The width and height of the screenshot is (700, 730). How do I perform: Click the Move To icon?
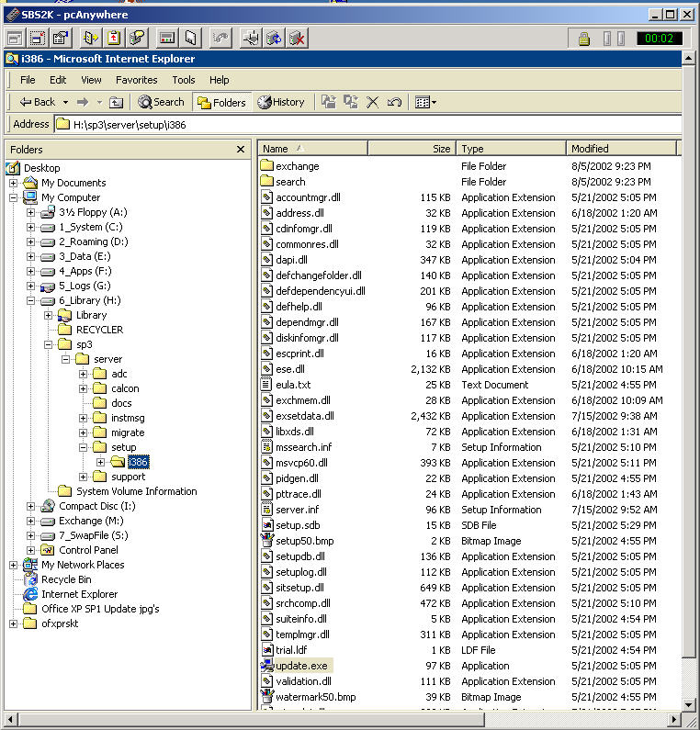[329, 102]
